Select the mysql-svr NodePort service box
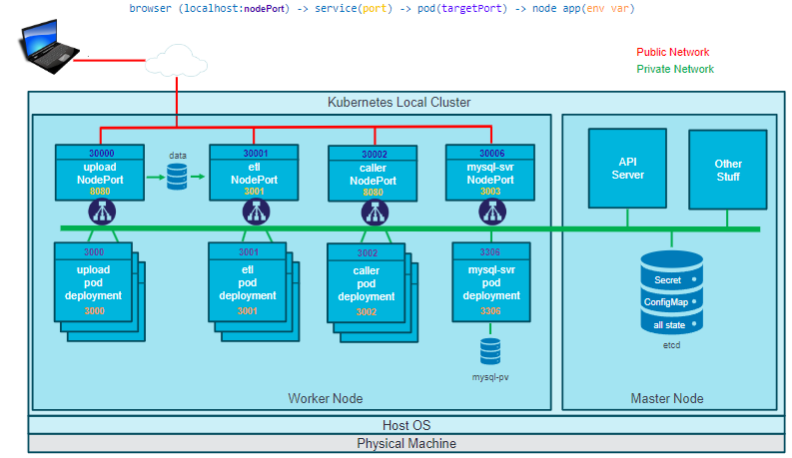 click(490, 173)
